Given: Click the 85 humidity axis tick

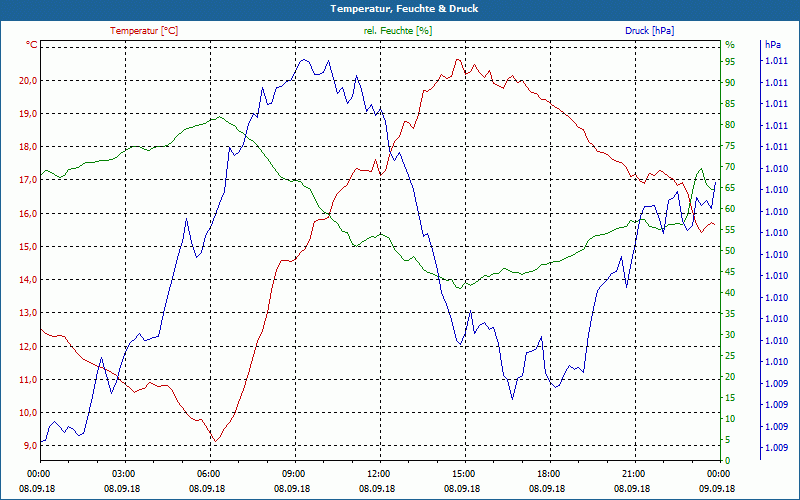Looking at the screenshot, I should tap(730, 104).
